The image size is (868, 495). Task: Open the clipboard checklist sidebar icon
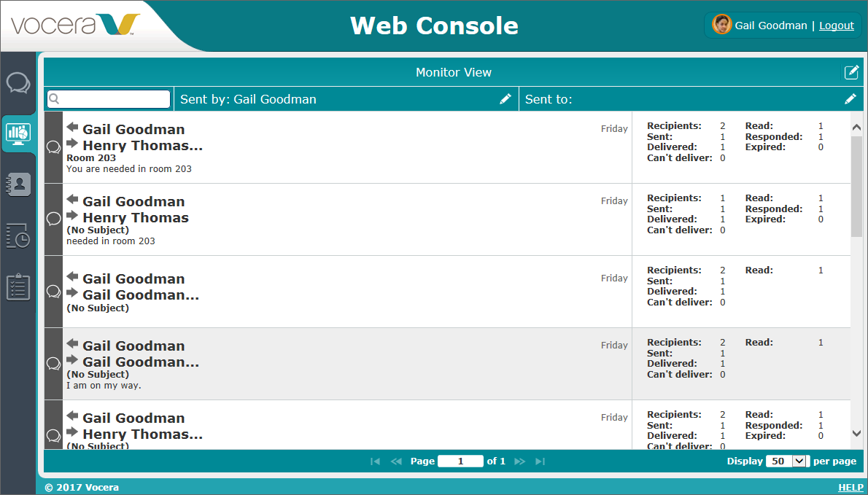(x=18, y=287)
